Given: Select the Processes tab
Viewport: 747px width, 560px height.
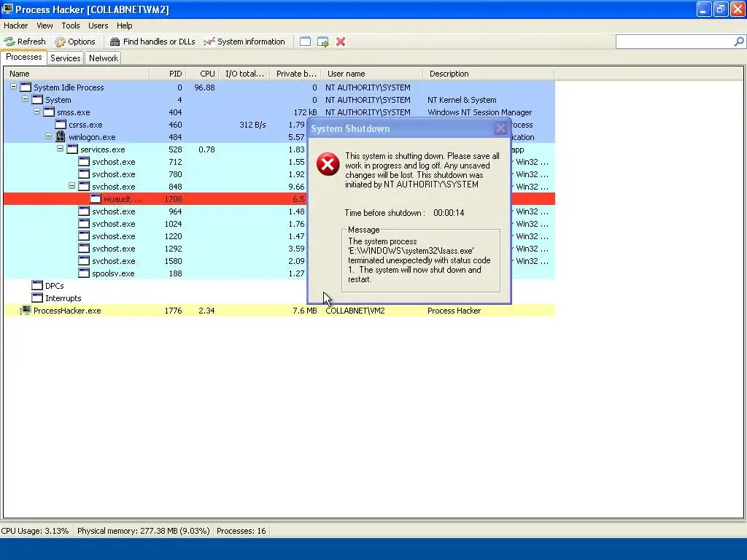Looking at the screenshot, I should point(24,57).
